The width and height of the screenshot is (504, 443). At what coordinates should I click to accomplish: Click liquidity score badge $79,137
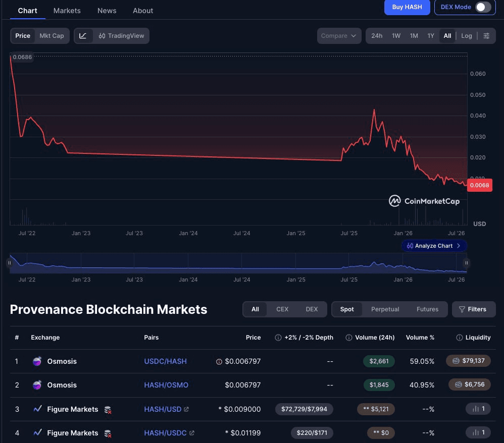468,361
